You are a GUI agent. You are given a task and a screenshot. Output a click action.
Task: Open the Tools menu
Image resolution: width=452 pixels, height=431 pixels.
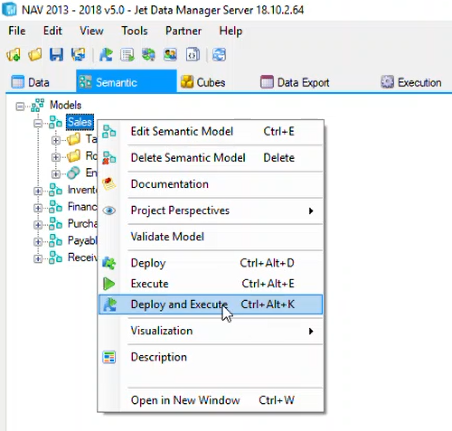point(134,31)
